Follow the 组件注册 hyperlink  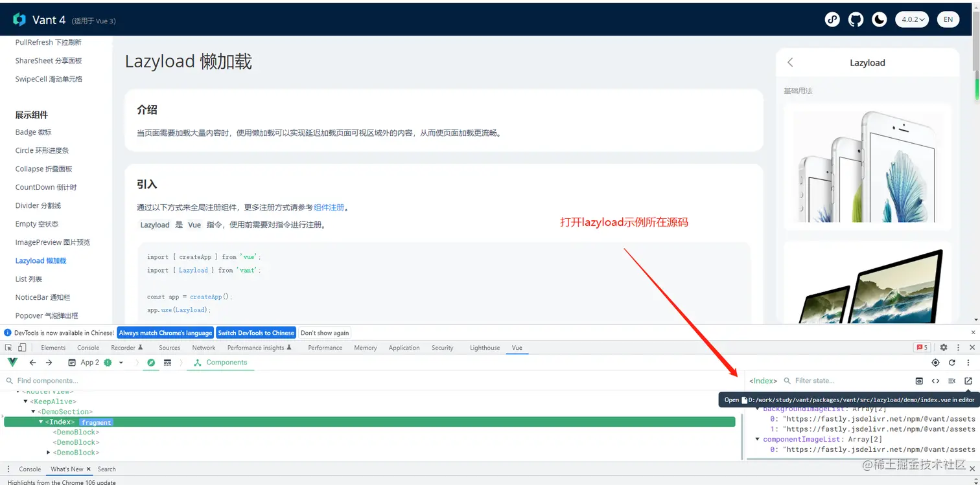pyautogui.click(x=329, y=208)
